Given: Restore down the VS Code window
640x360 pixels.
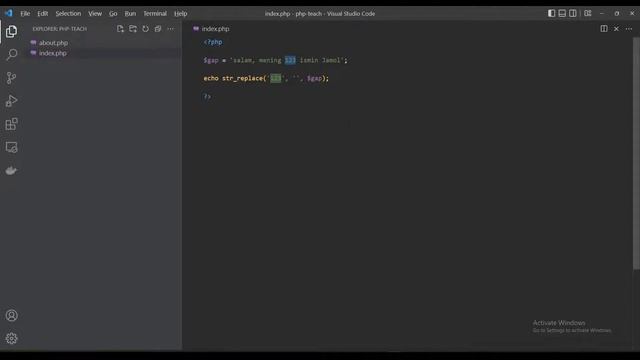Looking at the screenshot, I should [617, 13].
